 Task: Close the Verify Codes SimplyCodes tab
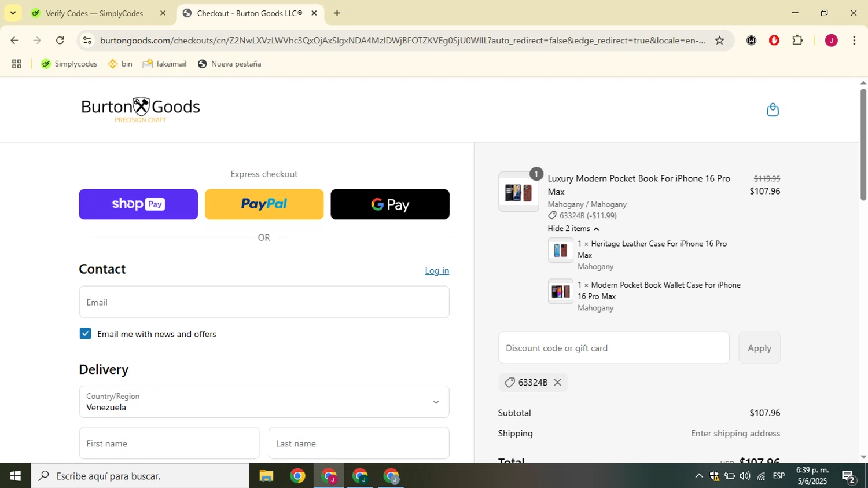point(163,13)
